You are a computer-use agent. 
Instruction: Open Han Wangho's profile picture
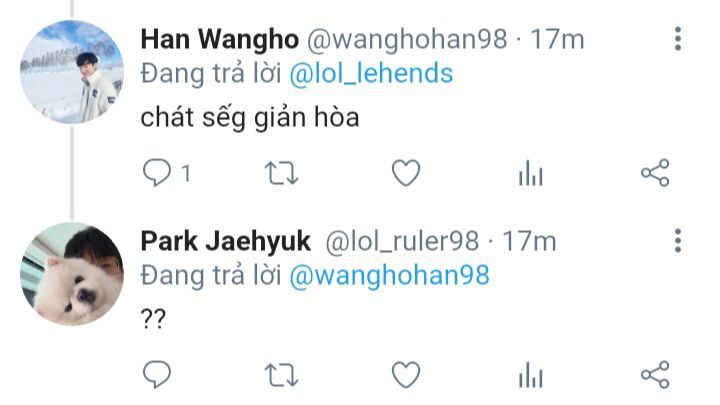point(72,72)
